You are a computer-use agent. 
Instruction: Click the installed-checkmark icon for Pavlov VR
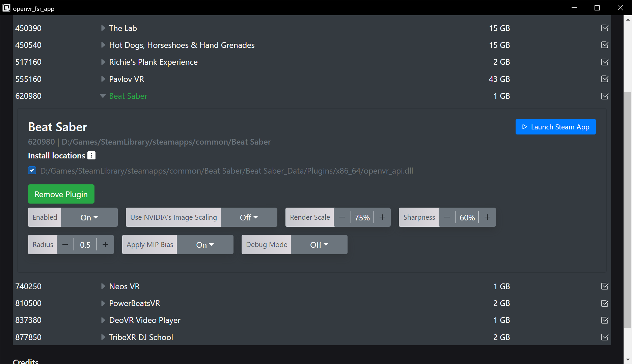[x=605, y=79]
